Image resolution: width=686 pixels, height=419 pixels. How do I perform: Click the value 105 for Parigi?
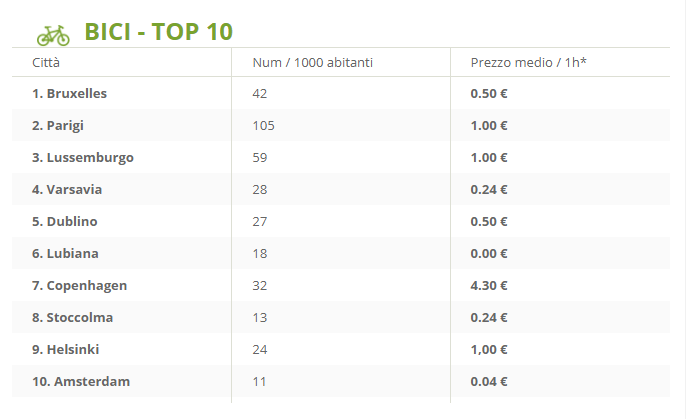click(x=263, y=126)
